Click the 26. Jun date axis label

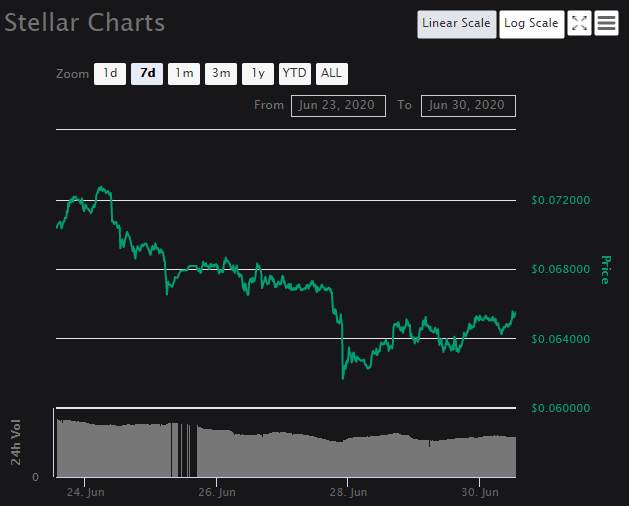(217, 492)
